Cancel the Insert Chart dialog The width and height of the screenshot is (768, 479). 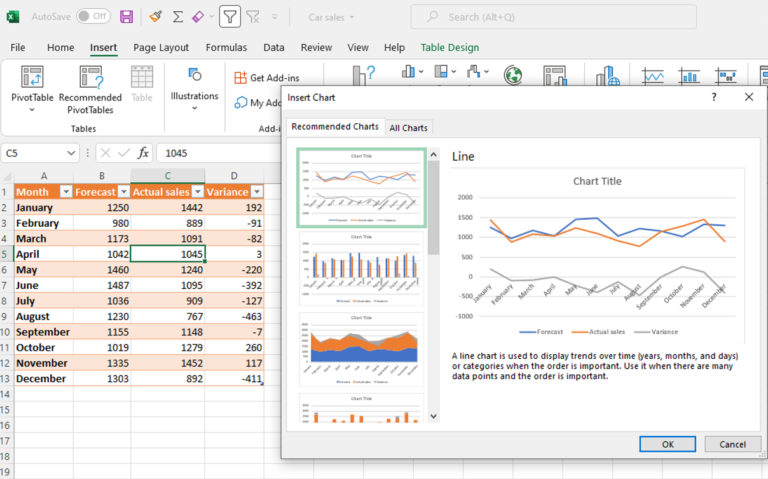732,444
